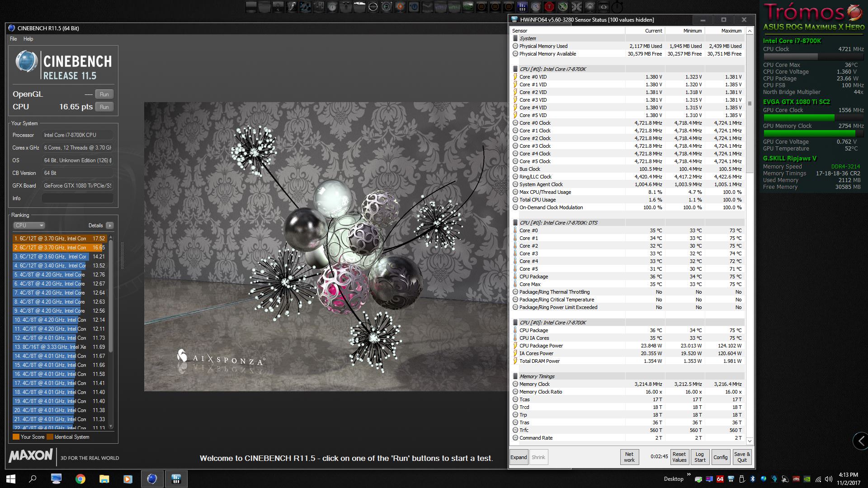Screen dimensions: 868x488
Task: Click the circular ring icon in top dock
Action: coord(373,6)
